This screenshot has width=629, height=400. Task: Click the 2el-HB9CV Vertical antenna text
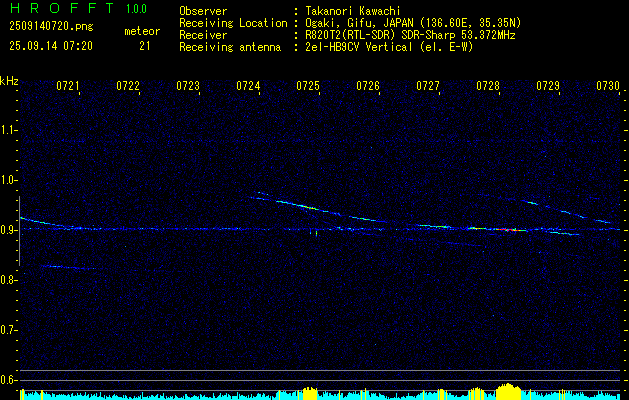click(x=387, y=47)
